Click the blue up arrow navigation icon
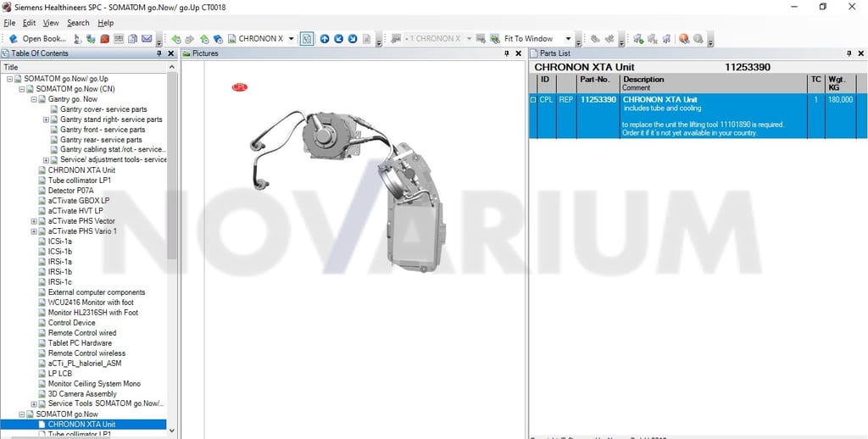Screen dimensions: 868x439 click(325, 39)
